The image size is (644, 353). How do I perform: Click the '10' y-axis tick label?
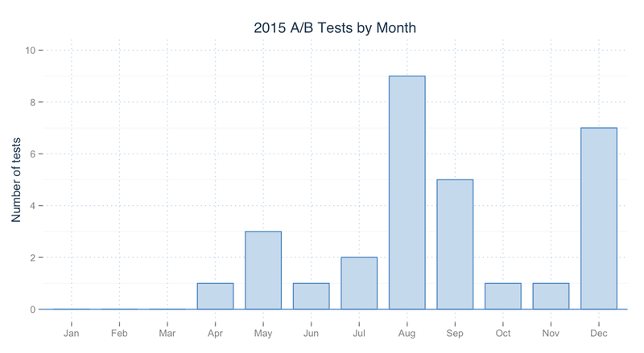pyautogui.click(x=31, y=50)
